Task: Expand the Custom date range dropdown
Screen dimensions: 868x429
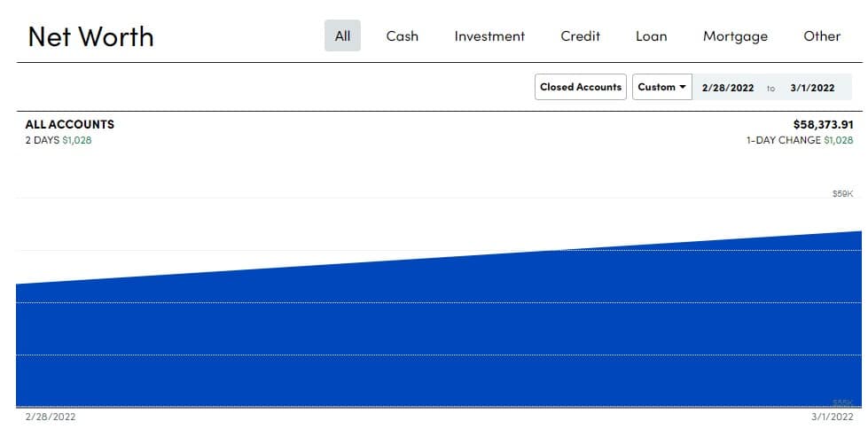Action: [x=662, y=87]
